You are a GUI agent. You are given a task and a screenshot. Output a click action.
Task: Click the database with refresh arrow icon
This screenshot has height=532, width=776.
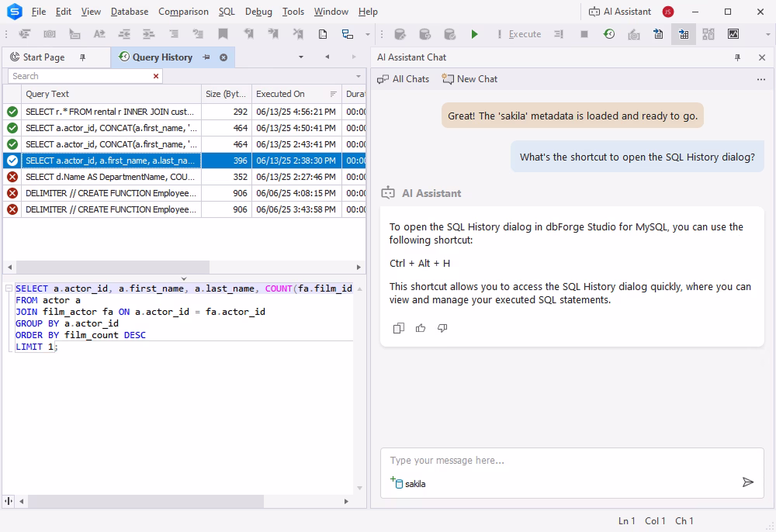coord(424,34)
